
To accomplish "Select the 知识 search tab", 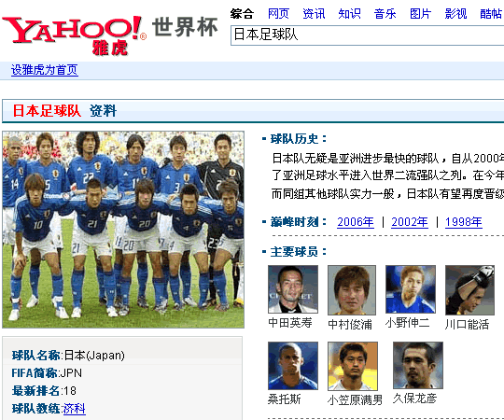I will coord(349,14).
